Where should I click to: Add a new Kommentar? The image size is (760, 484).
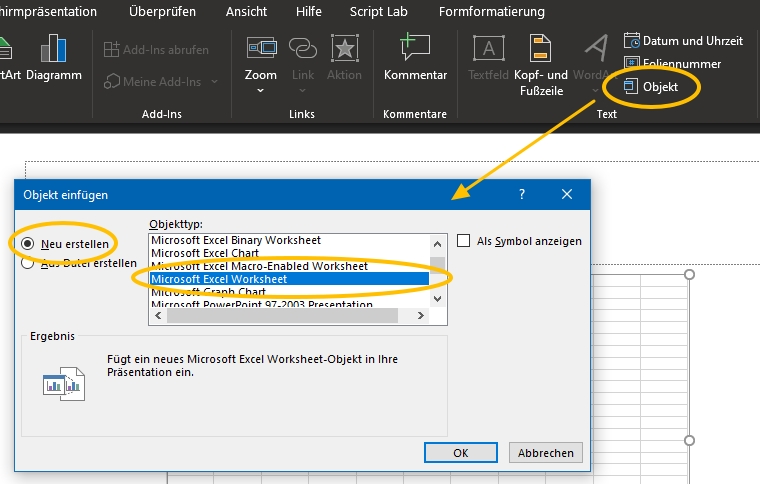coord(415,57)
